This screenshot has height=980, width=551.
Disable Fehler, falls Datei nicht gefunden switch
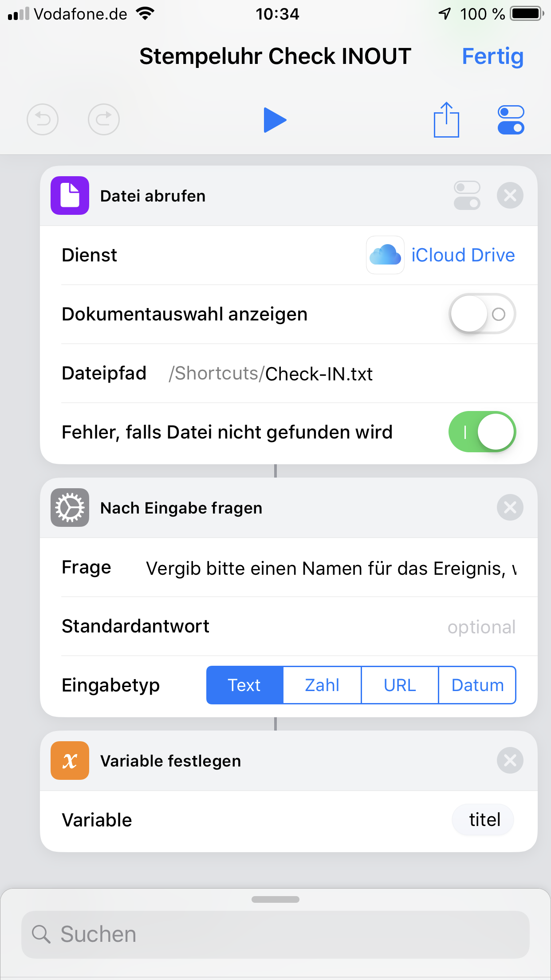[482, 432]
